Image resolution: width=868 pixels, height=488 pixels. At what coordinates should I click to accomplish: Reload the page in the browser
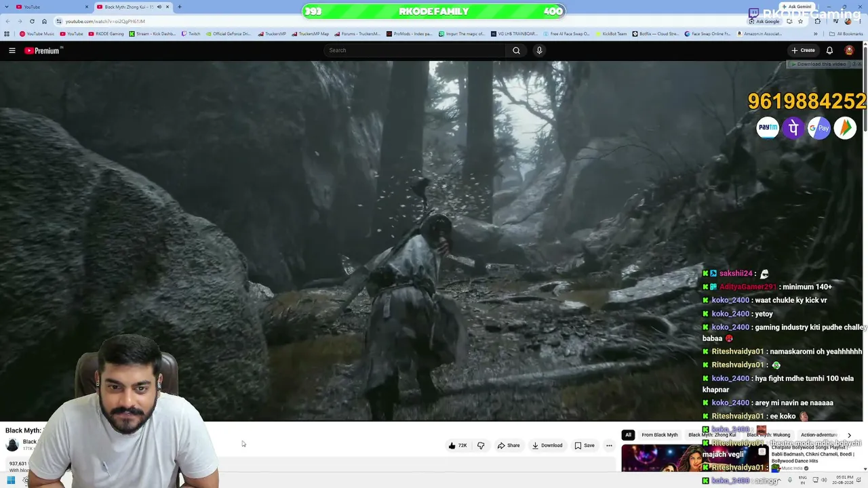pyautogui.click(x=32, y=21)
